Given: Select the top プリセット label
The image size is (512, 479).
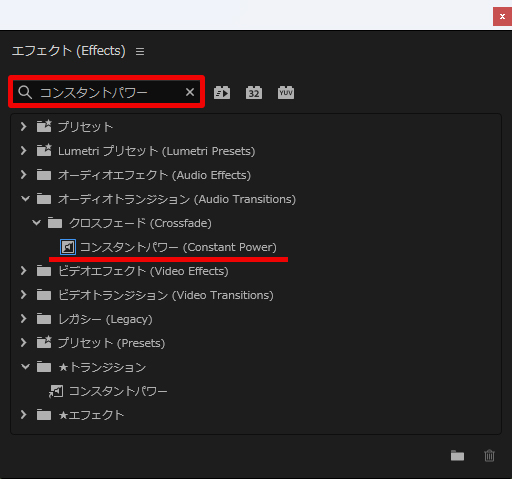Looking at the screenshot, I should (86, 127).
